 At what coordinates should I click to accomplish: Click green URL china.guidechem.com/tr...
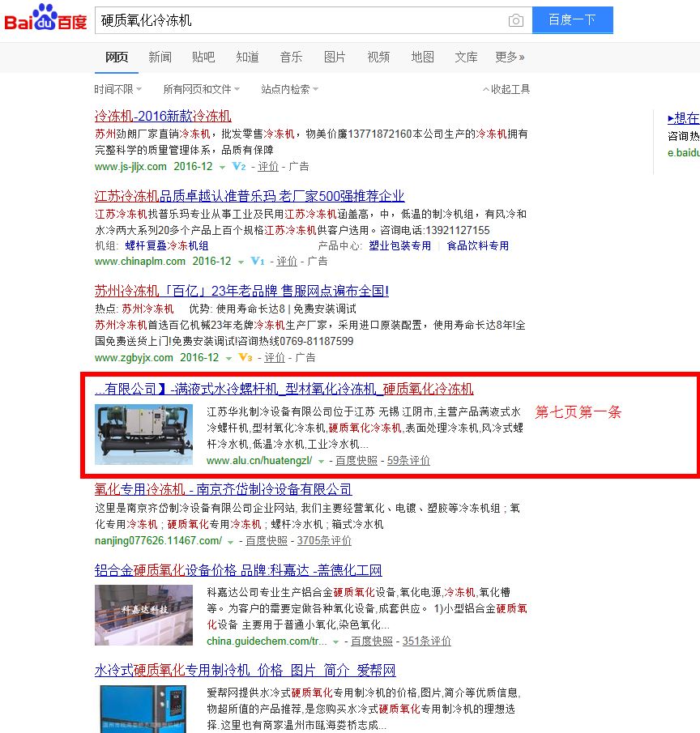coord(267,641)
